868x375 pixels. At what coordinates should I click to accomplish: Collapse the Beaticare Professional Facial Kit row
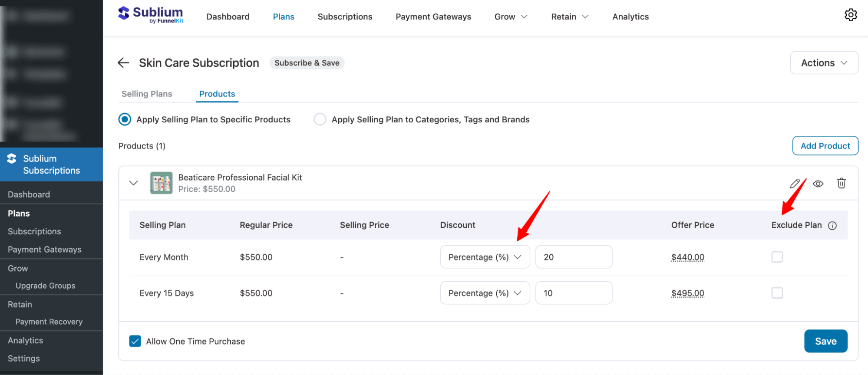tap(133, 183)
